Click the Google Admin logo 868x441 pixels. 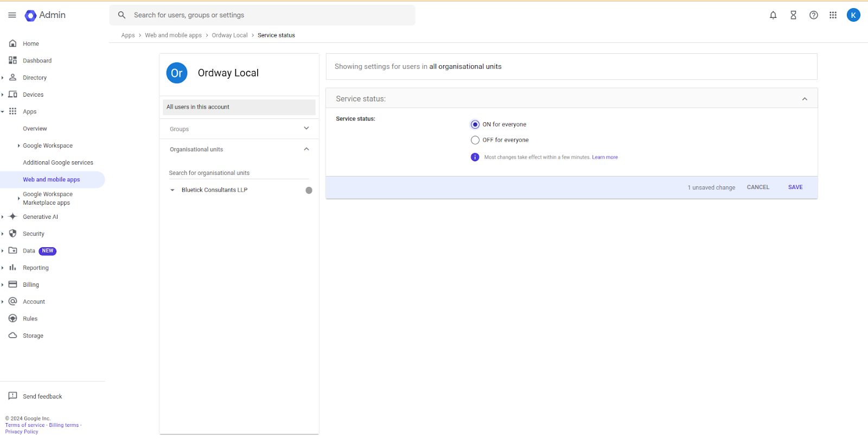click(x=45, y=15)
